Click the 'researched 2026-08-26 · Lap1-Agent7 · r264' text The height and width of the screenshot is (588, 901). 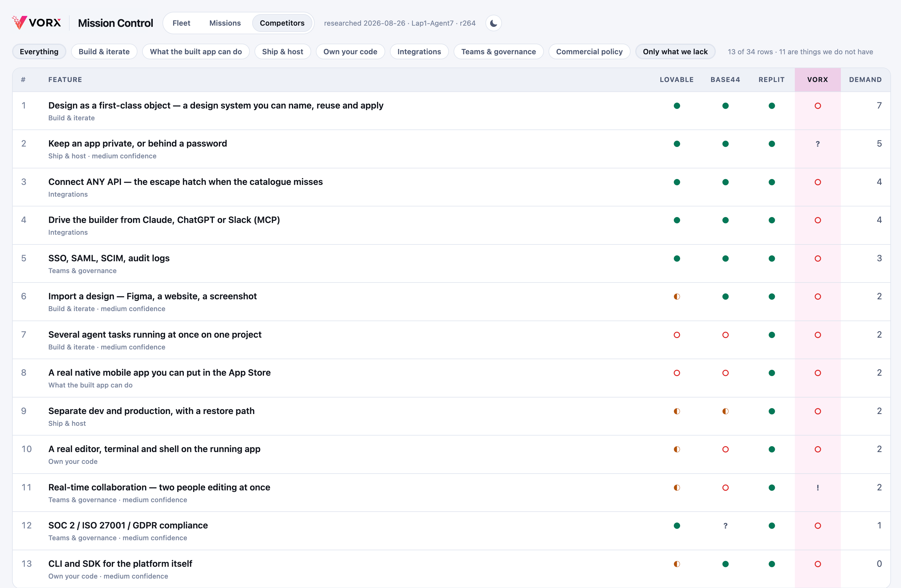pos(399,23)
